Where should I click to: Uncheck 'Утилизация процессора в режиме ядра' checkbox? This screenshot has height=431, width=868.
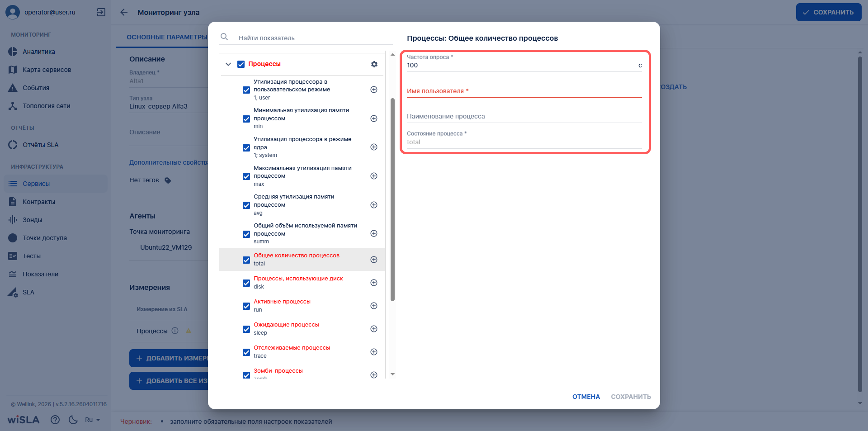(246, 148)
